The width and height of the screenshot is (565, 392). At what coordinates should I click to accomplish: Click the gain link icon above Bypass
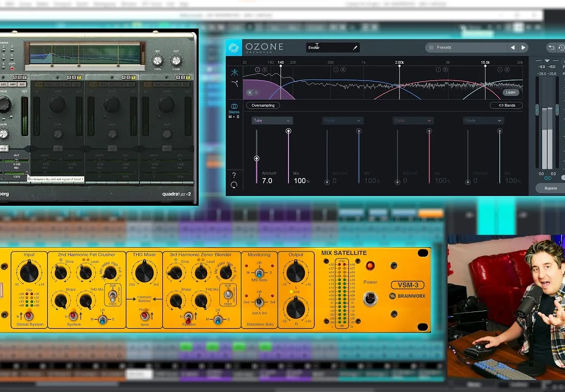pyautogui.click(x=548, y=178)
